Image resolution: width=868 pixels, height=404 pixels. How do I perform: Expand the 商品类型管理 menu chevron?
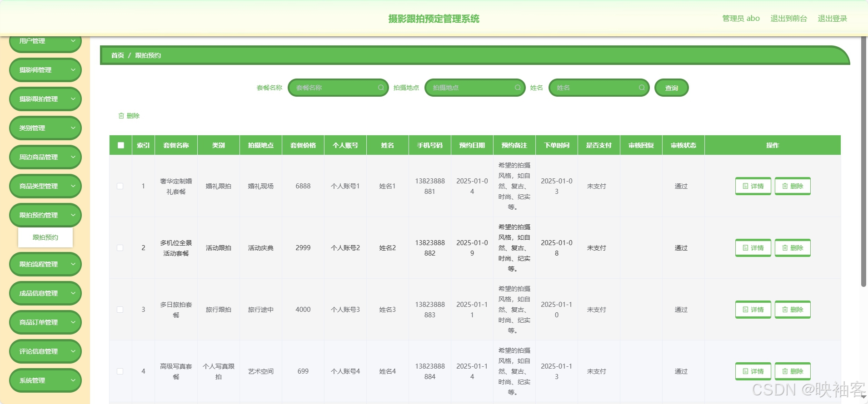73,186
